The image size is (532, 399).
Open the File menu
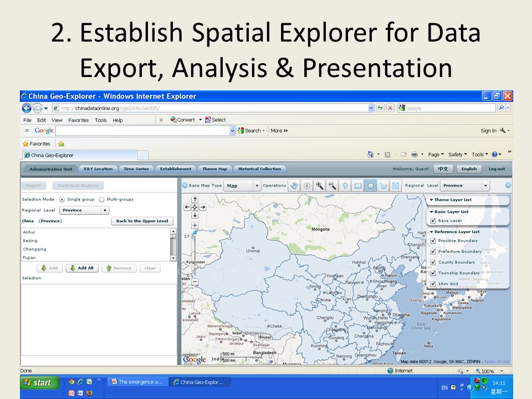(27, 120)
